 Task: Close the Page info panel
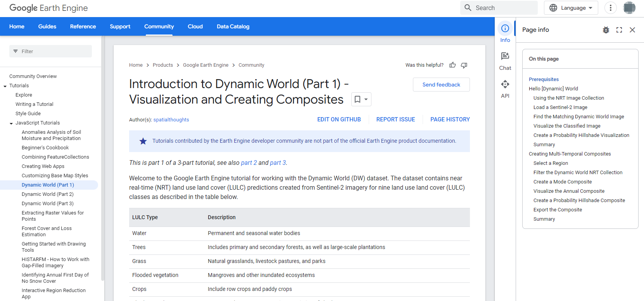pyautogui.click(x=632, y=30)
